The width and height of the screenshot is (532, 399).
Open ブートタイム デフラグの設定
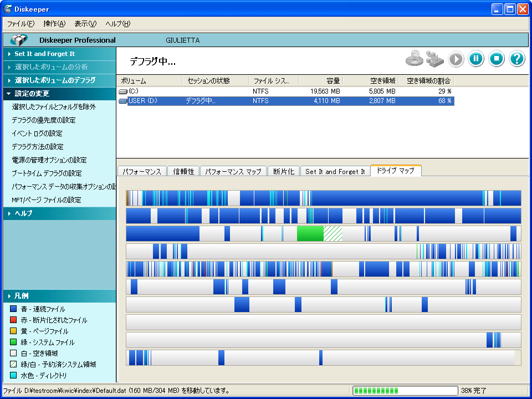(47, 173)
